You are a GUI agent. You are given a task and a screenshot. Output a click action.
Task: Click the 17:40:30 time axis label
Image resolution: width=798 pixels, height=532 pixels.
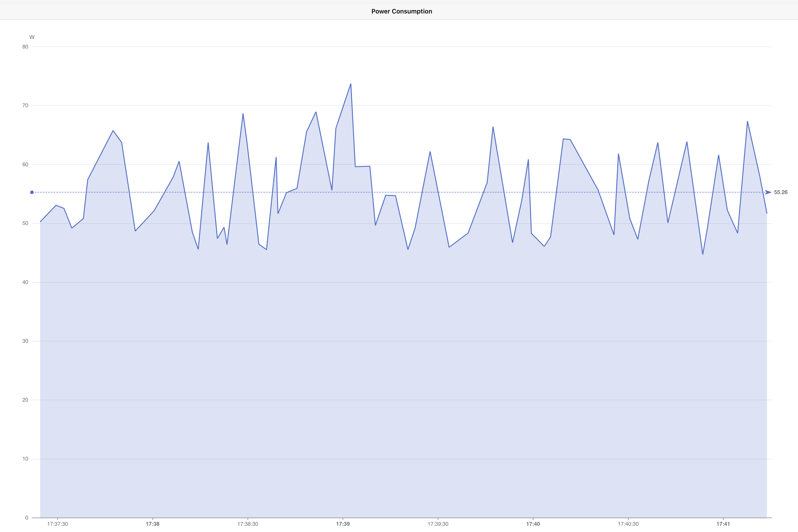pyautogui.click(x=628, y=524)
